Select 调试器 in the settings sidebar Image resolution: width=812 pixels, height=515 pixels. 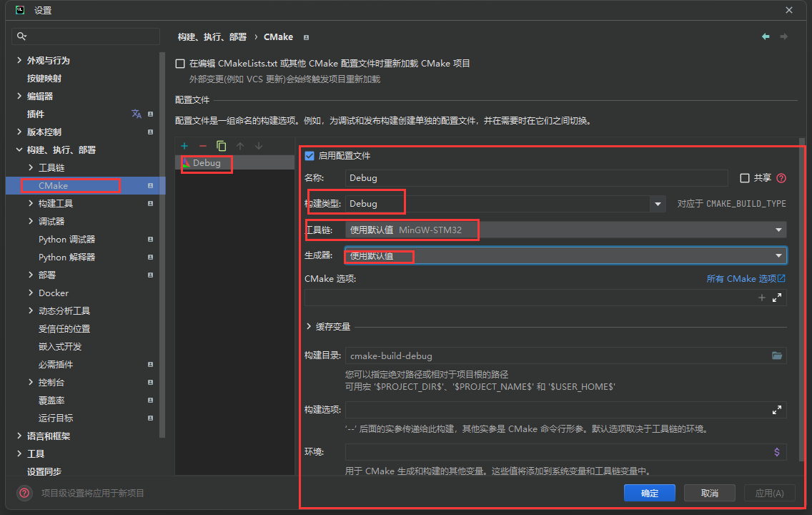click(52, 221)
